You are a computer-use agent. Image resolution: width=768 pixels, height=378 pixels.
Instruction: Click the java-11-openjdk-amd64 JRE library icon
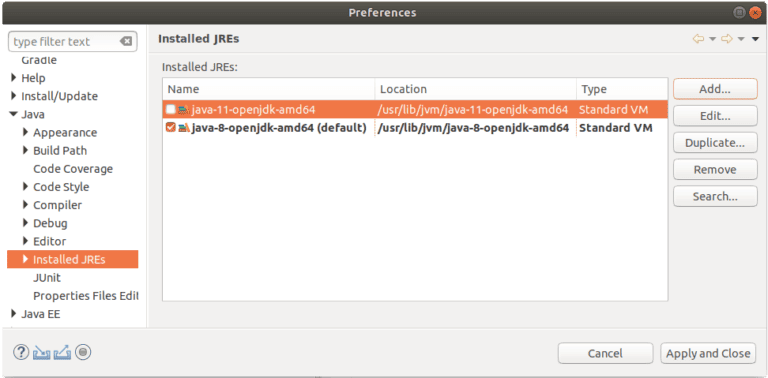click(x=184, y=110)
